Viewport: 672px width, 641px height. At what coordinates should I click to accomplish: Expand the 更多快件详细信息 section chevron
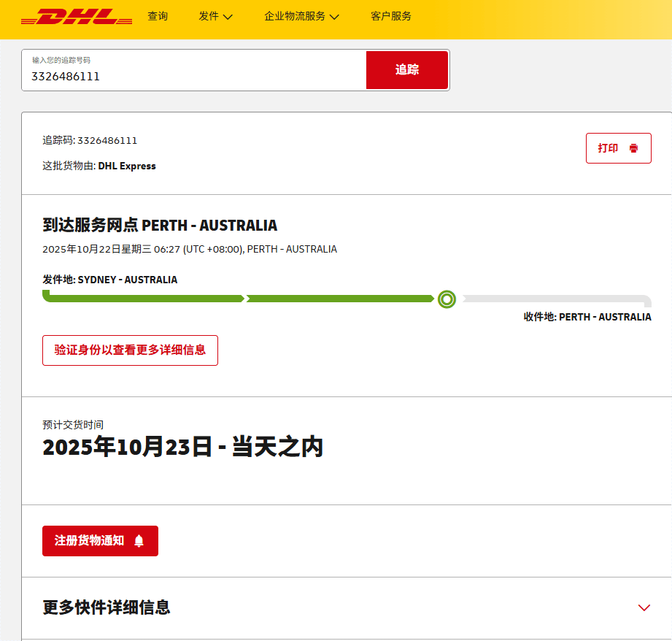(644, 607)
